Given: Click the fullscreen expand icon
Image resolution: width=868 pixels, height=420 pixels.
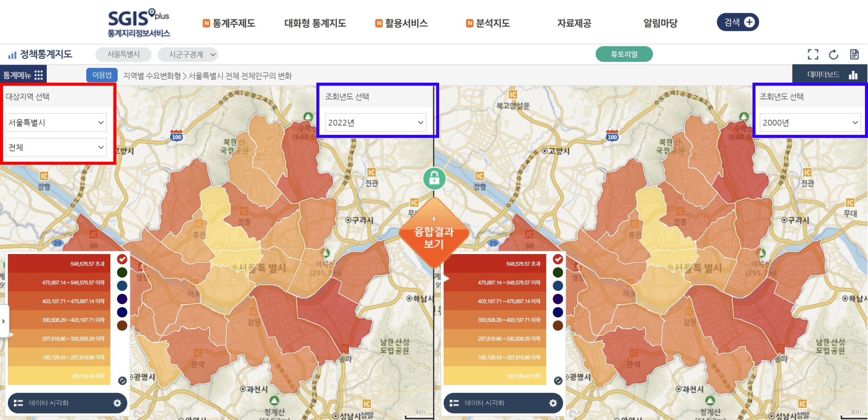Looking at the screenshot, I should point(813,54).
